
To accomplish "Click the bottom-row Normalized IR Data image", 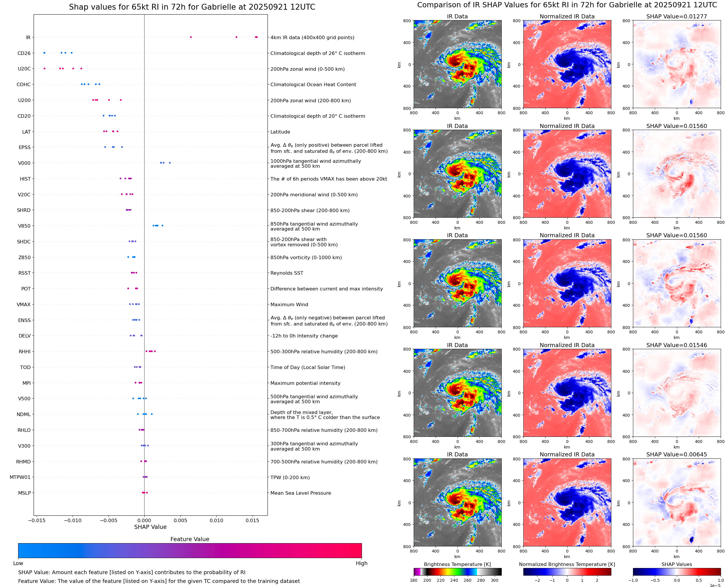I will pyautogui.click(x=567, y=503).
